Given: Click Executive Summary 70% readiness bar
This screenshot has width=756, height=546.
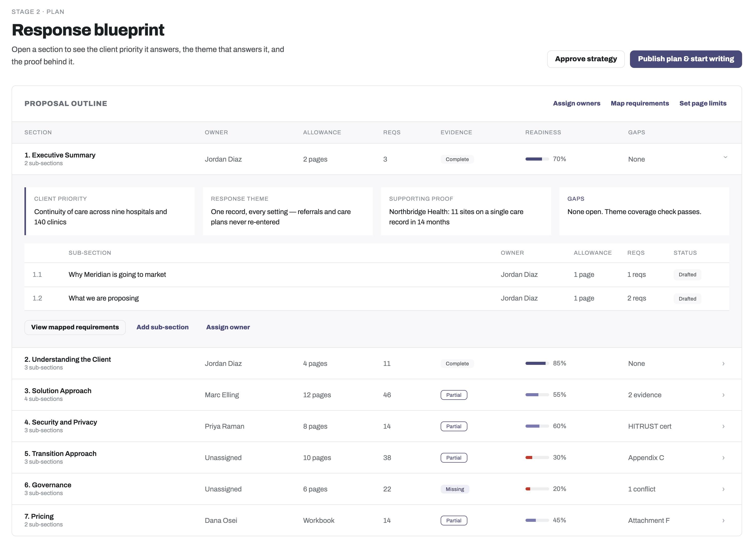Looking at the screenshot, I should click(537, 159).
